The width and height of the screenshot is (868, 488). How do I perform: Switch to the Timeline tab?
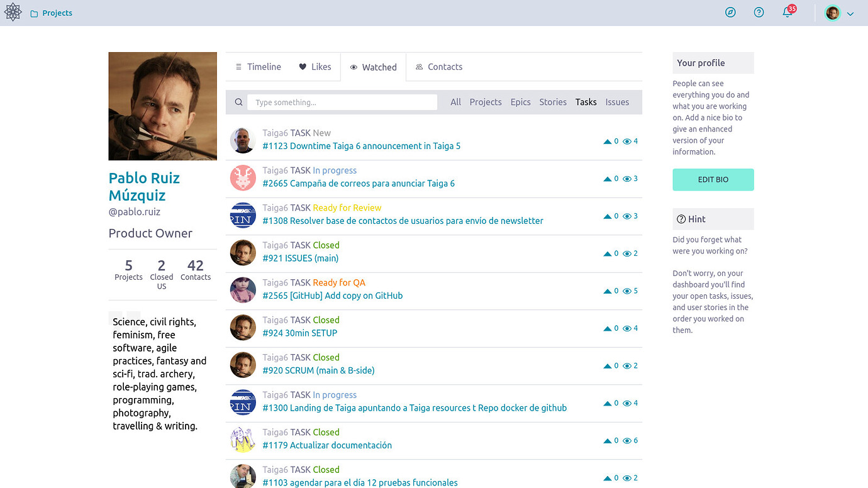pyautogui.click(x=258, y=67)
